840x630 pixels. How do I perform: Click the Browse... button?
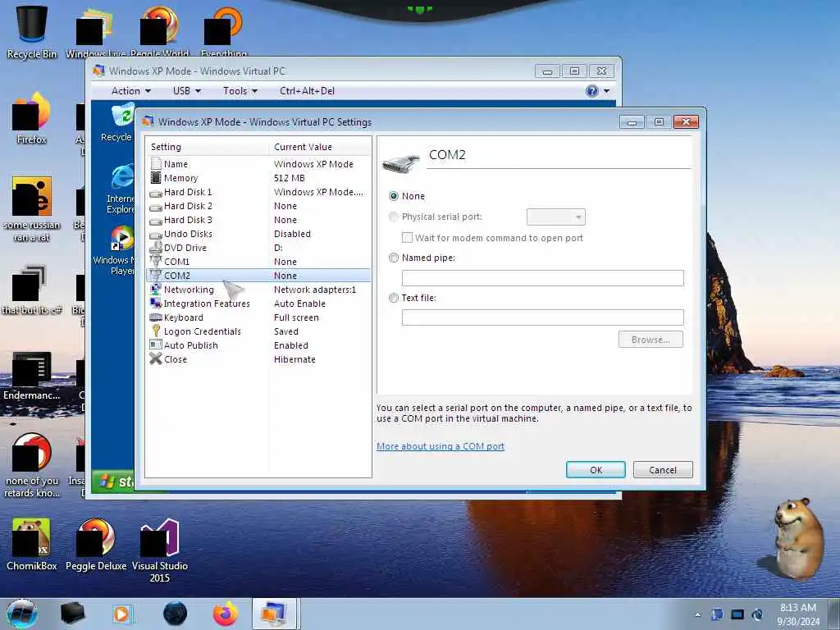tap(651, 340)
